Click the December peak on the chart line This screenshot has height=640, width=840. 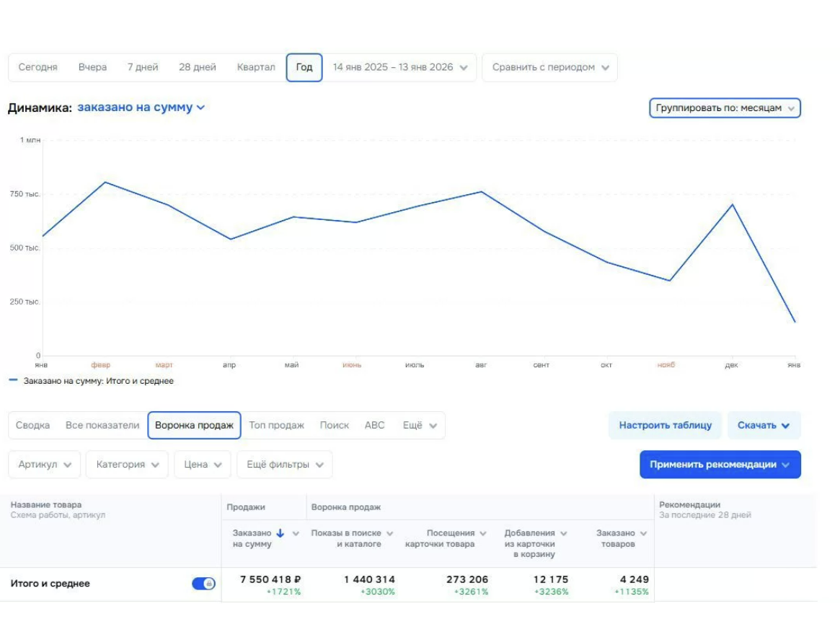coord(733,204)
